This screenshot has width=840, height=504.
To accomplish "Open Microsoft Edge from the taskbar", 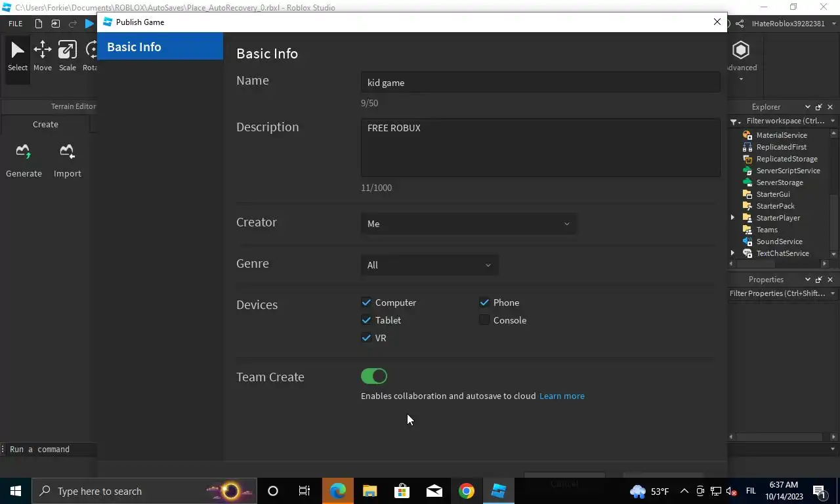I will [x=338, y=491].
